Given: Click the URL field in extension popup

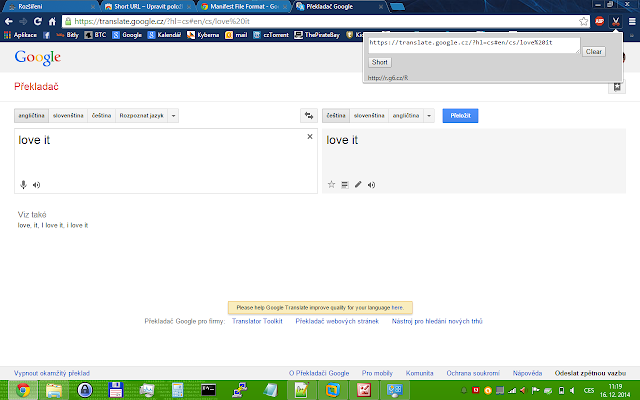Looking at the screenshot, I should point(474,45).
